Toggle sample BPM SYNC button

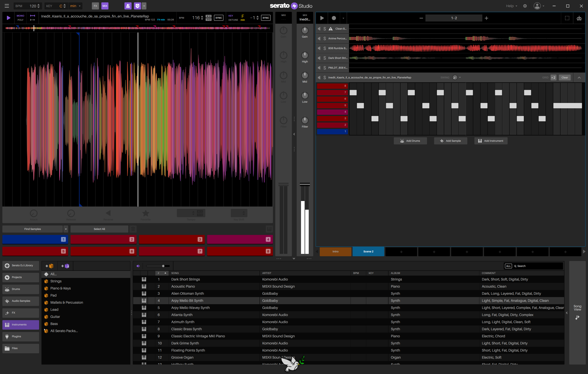coord(218,18)
